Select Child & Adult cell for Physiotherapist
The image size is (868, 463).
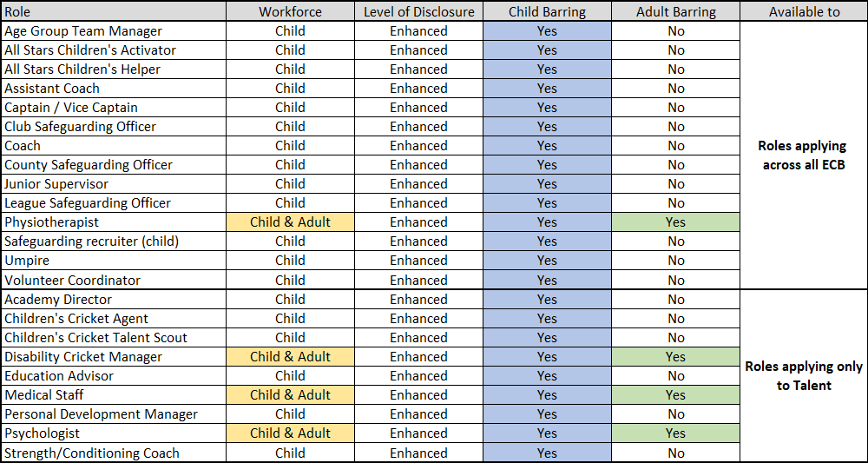[290, 222]
